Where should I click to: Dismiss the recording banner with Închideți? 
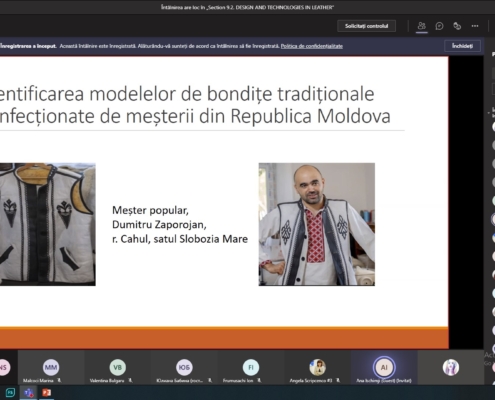pos(462,46)
